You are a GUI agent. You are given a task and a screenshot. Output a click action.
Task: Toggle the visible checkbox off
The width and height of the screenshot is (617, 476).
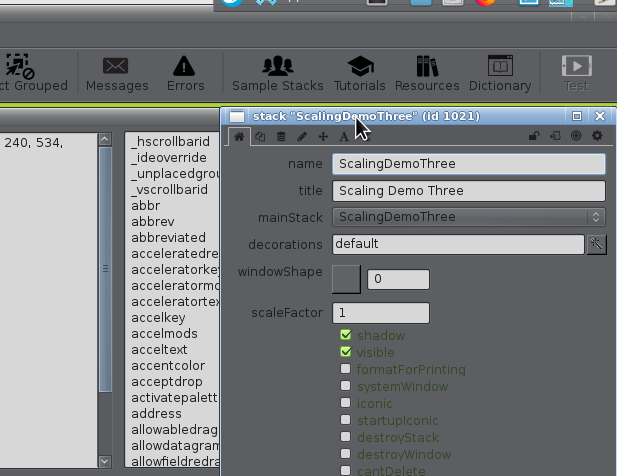point(346,352)
